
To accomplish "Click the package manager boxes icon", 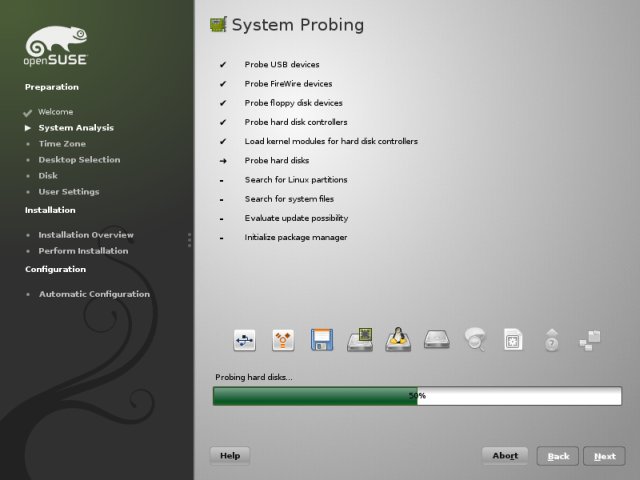I will [x=590, y=340].
